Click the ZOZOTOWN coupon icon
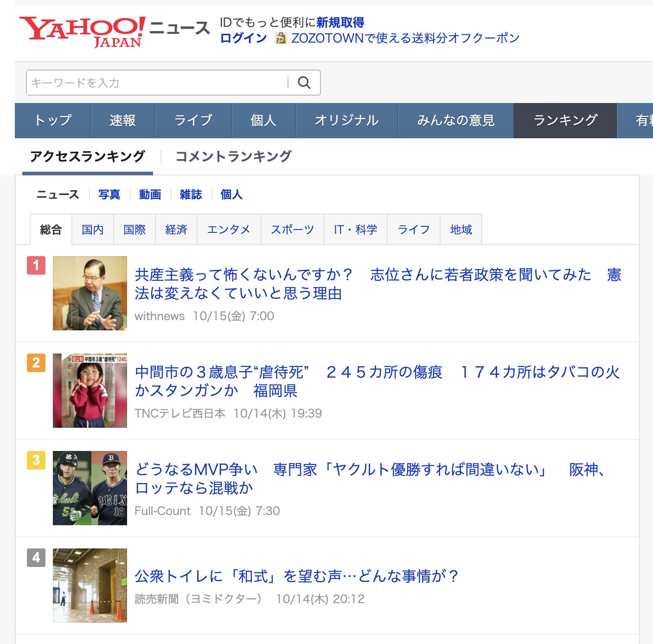The width and height of the screenshot is (653, 644). pos(281,39)
